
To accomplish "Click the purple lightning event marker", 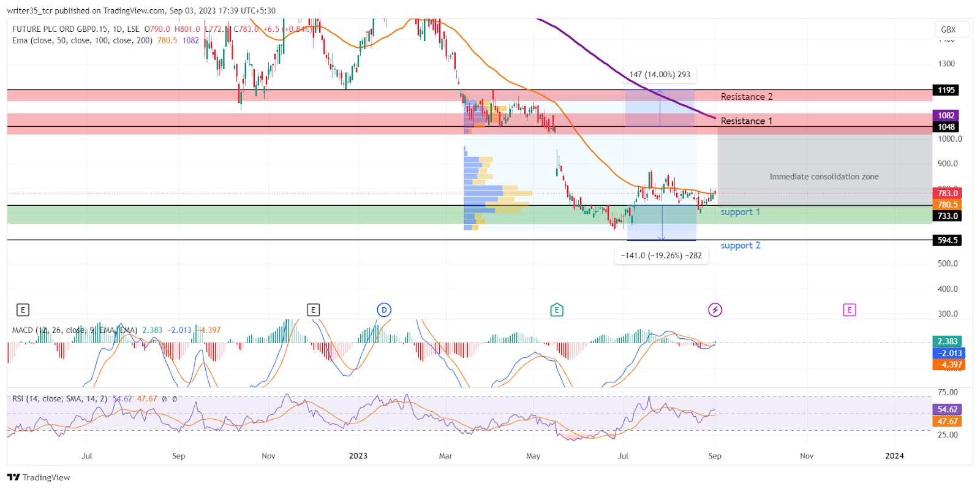I will tap(715, 310).
